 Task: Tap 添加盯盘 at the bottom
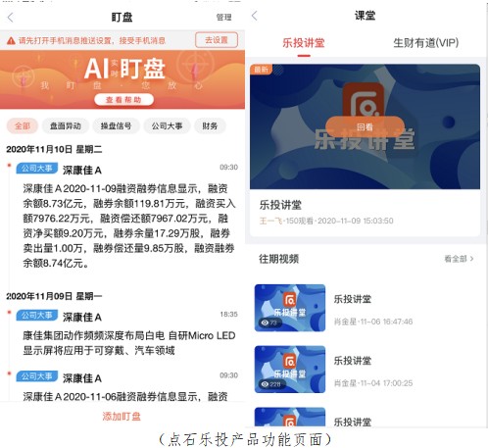tap(122, 417)
